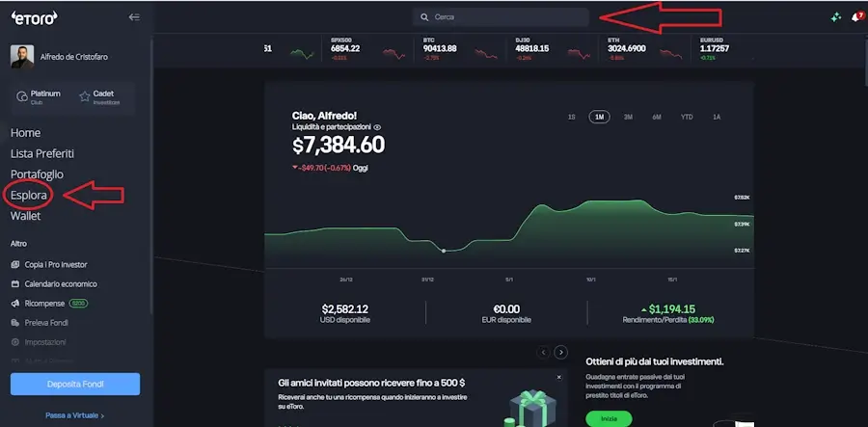Open the AI sparkle icon in header

[x=836, y=17]
